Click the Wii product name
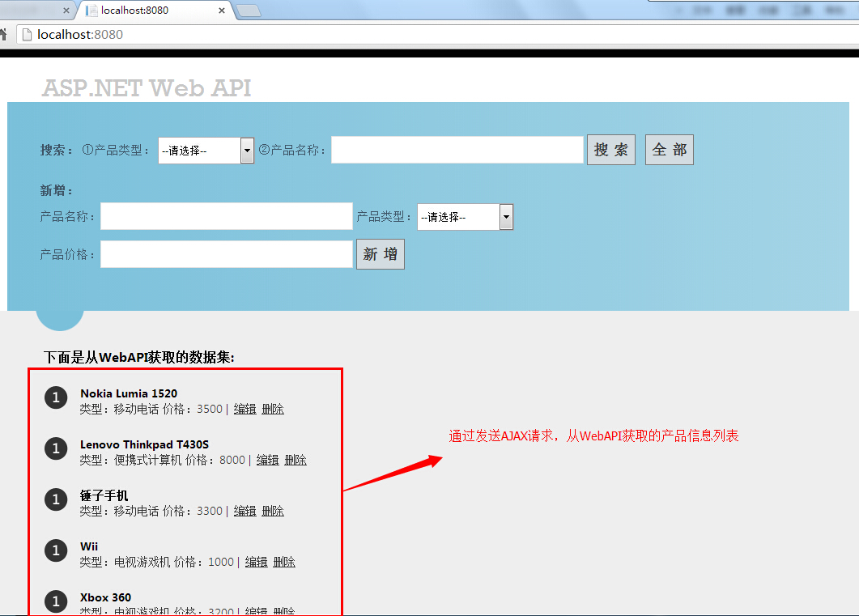This screenshot has height=616, width=859. pos(89,546)
